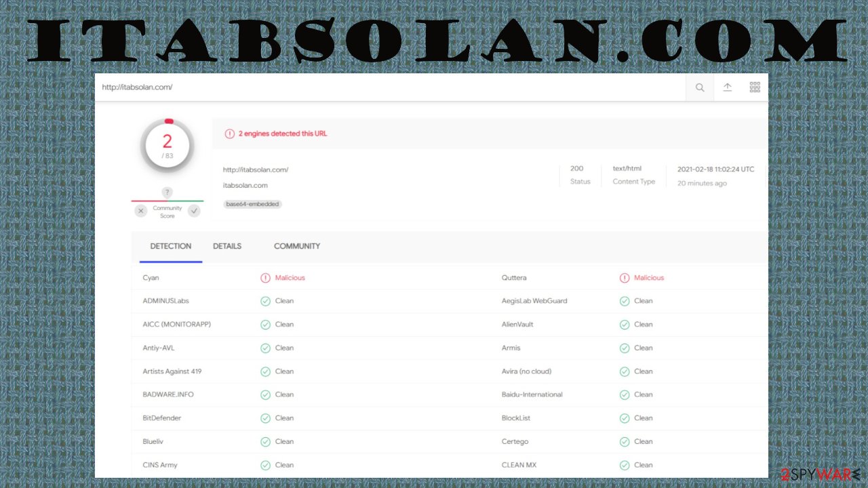Click the Blueliv engine name

[153, 441]
